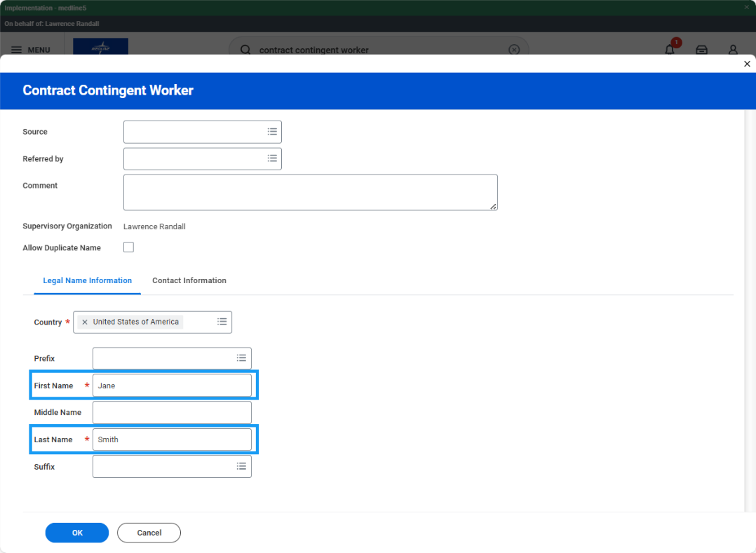This screenshot has width=756, height=553.
Task: Open the Suffix dropdown list
Action: [241, 466]
